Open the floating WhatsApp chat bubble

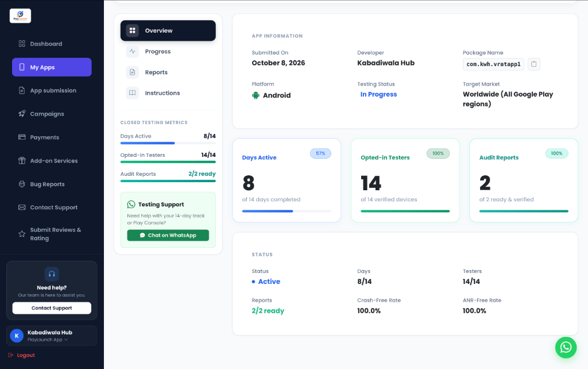tap(566, 347)
